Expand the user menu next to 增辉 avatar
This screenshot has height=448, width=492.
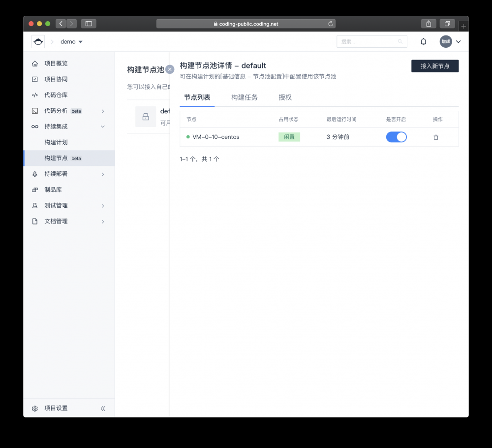click(x=459, y=41)
